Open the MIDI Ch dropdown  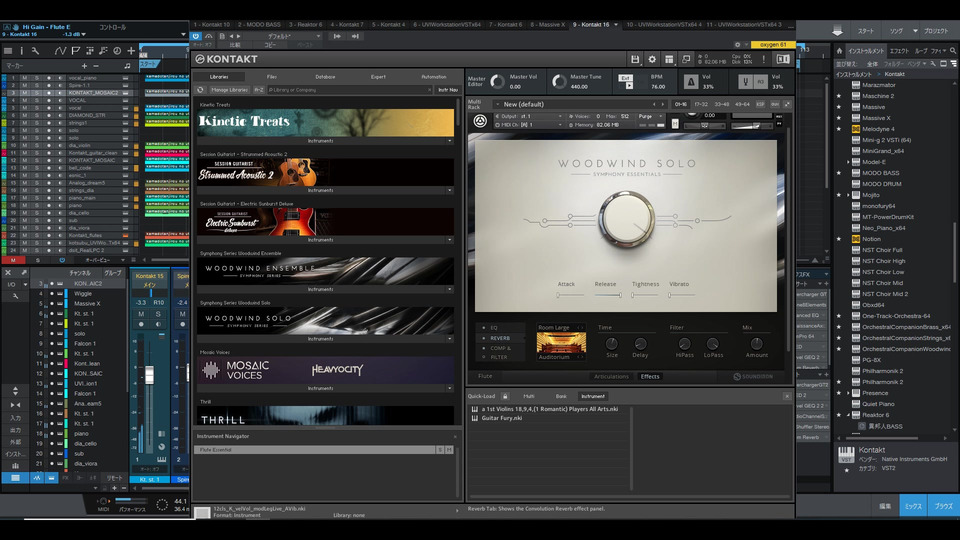click(x=530, y=124)
